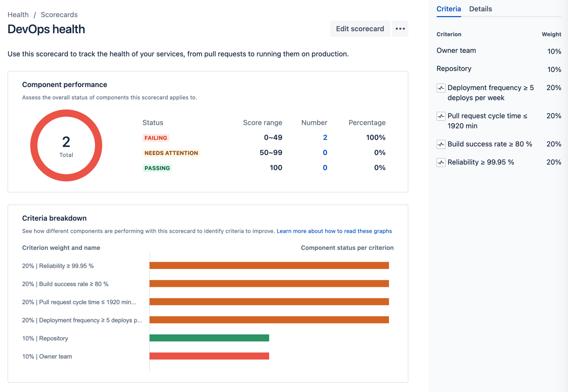This screenshot has height=392, width=568.
Task: Select the Criteria tab
Action: [x=448, y=9]
